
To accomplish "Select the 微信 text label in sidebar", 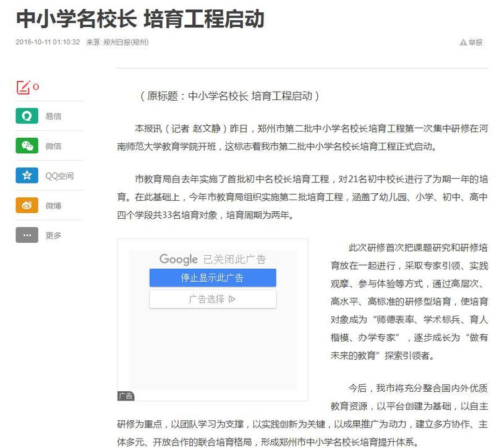I will click(53, 146).
